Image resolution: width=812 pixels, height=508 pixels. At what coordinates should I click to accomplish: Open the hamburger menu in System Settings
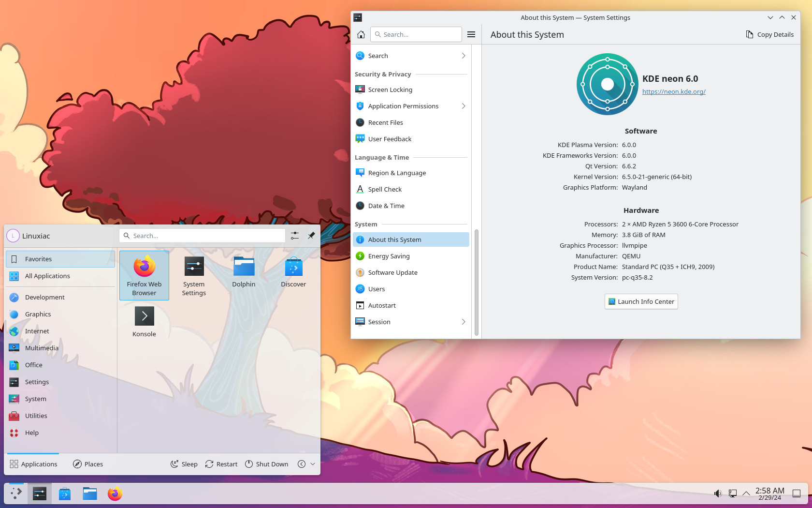[471, 34]
